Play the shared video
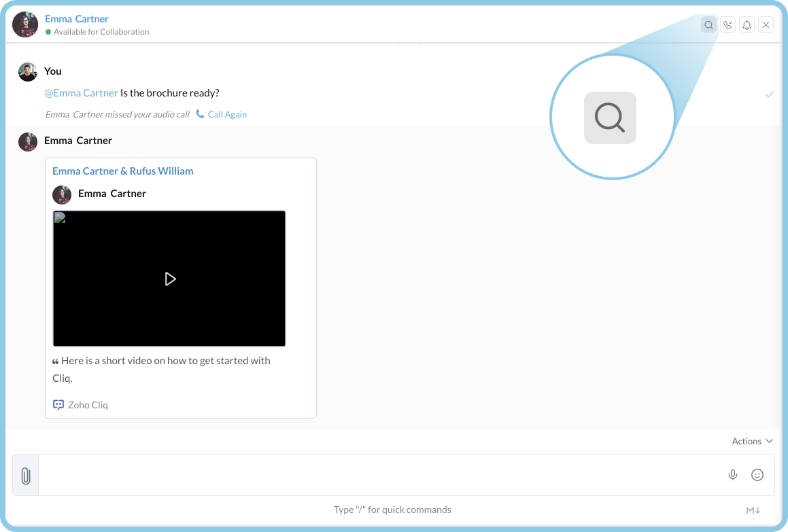The image size is (788, 532). 170,279
